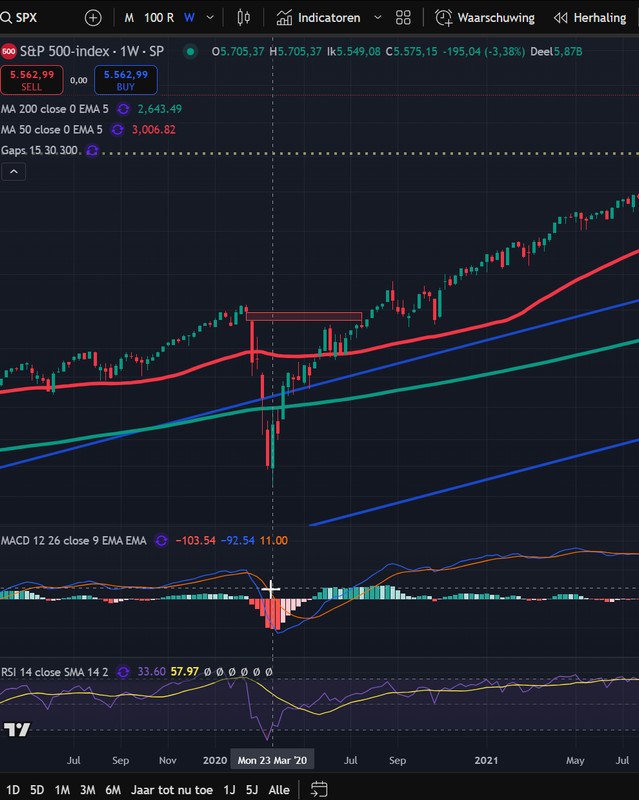Create a Waarschuwing alert

pos(485,18)
